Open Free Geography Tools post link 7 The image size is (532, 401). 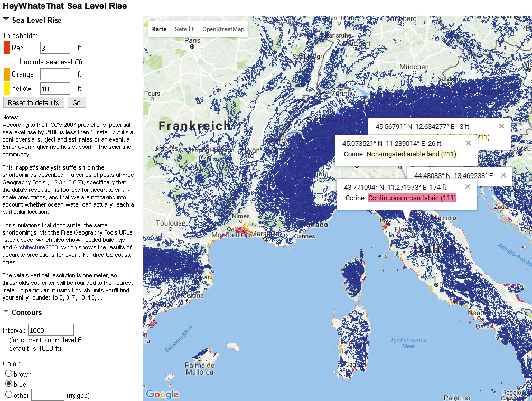(x=79, y=182)
